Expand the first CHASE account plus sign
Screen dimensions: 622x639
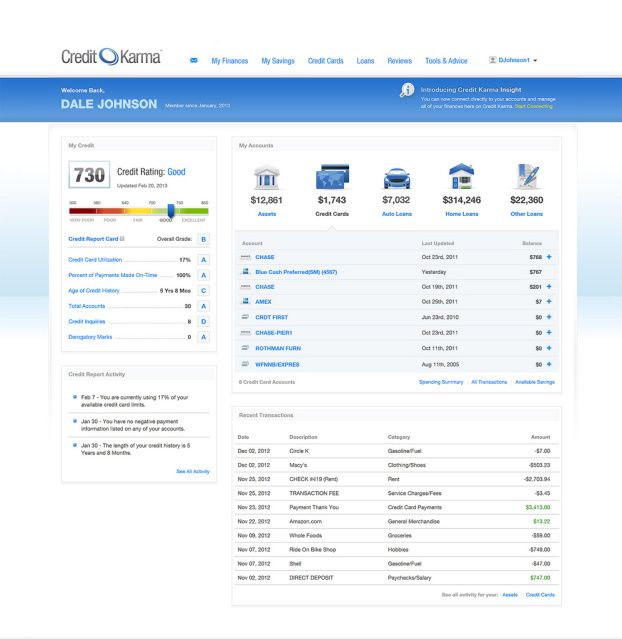(549, 257)
